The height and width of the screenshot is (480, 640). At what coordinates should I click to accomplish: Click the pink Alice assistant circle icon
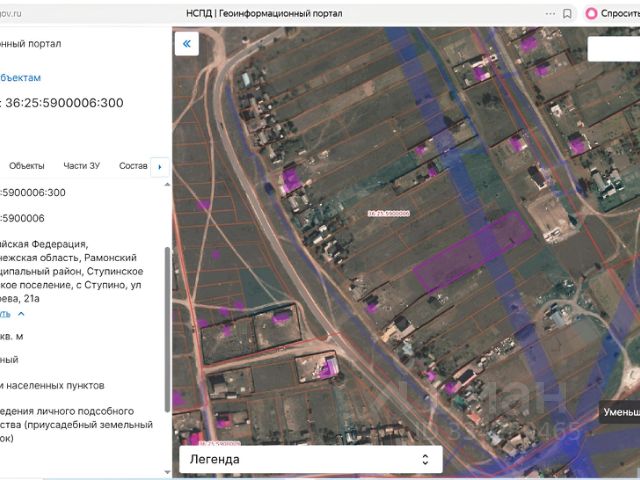click(x=591, y=13)
